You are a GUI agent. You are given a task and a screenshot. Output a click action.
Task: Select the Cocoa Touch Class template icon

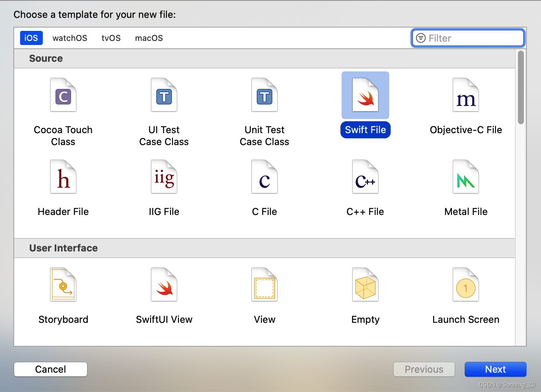(x=63, y=95)
